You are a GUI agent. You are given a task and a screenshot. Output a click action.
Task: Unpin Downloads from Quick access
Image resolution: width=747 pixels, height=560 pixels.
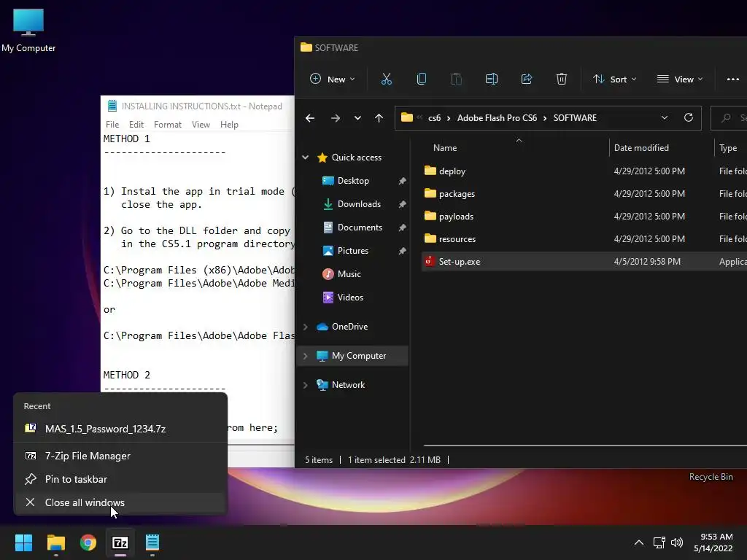(x=403, y=204)
